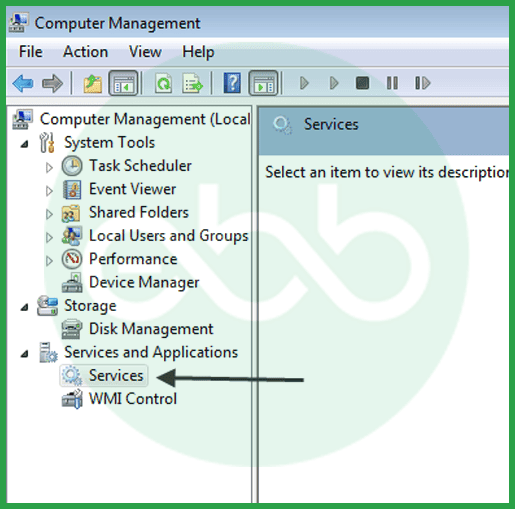Click the Stop Service square icon

point(362,83)
